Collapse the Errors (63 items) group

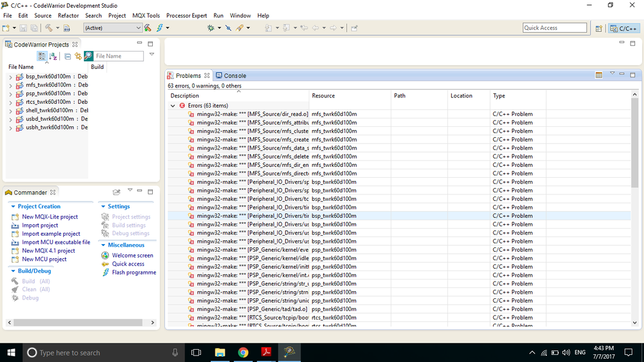pyautogui.click(x=173, y=106)
